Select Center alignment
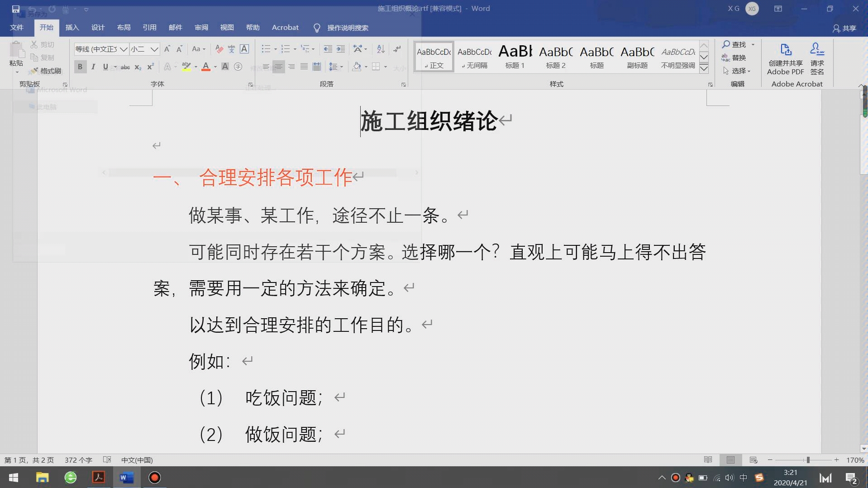This screenshot has height=488, width=868. (x=279, y=67)
